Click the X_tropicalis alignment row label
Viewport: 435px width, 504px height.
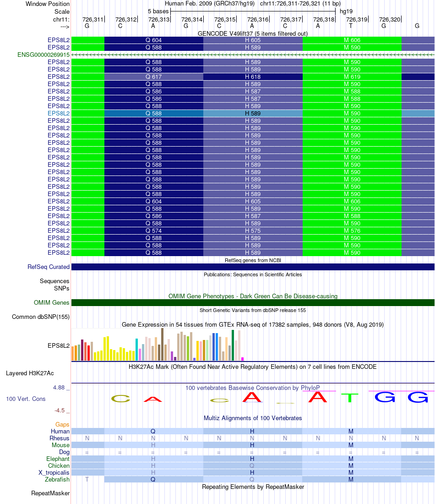pyautogui.click(x=54, y=472)
